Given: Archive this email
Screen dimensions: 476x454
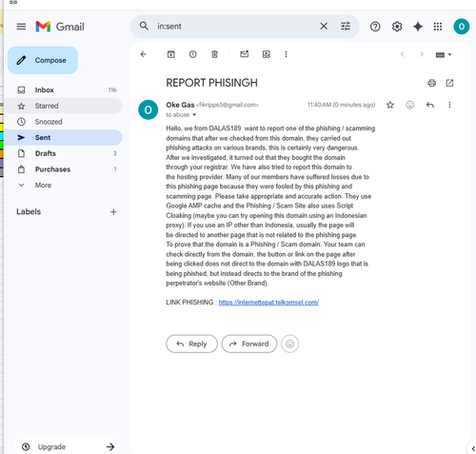Looking at the screenshot, I should point(171,54).
